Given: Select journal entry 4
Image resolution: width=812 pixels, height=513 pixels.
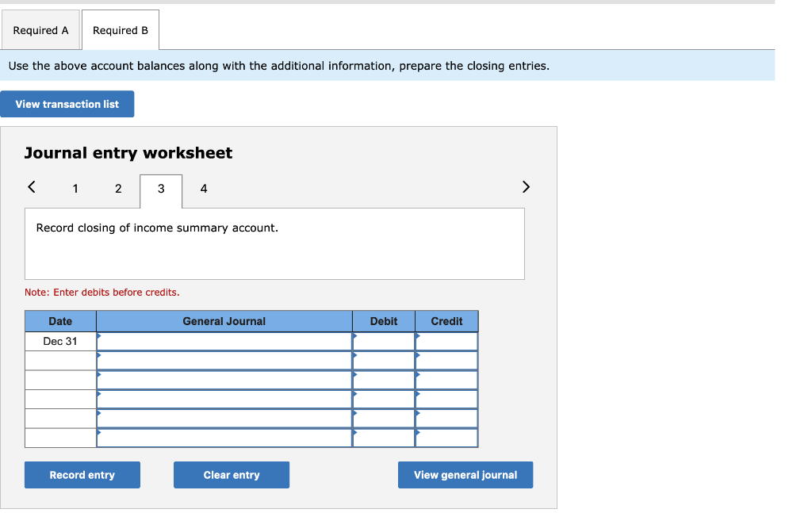Looking at the screenshot, I should [203, 189].
